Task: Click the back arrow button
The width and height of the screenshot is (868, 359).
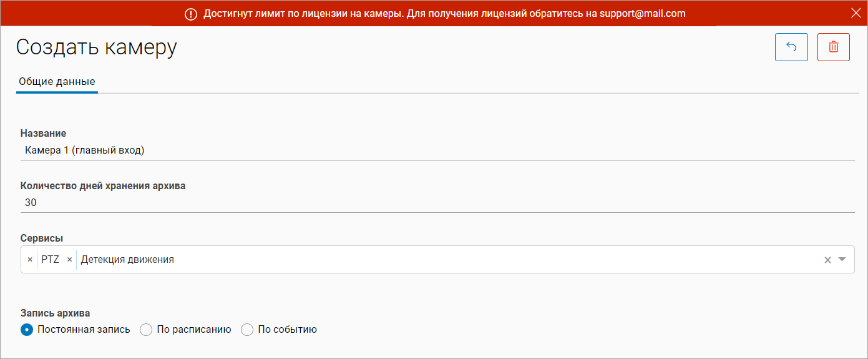Action: (791, 47)
